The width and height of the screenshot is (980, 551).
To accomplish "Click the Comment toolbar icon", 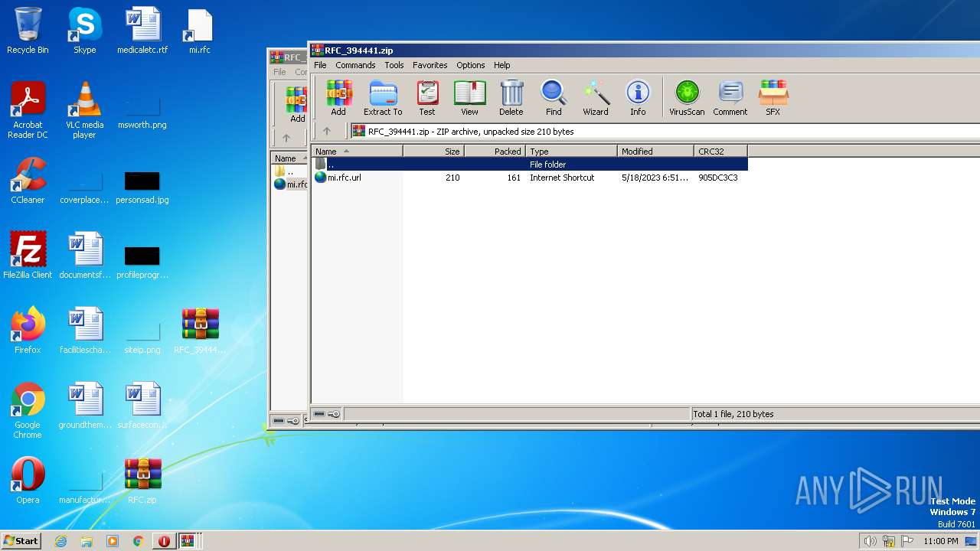I will pos(730,98).
